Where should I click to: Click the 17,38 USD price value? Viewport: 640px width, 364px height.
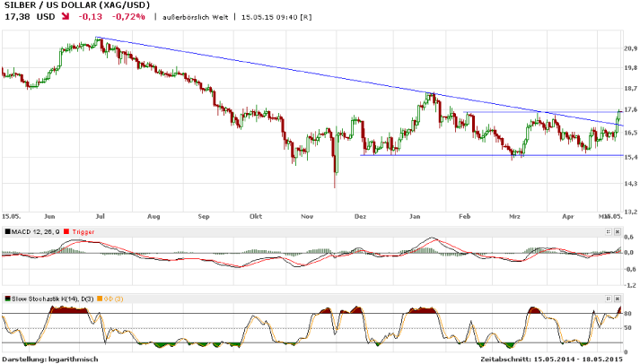[29, 17]
